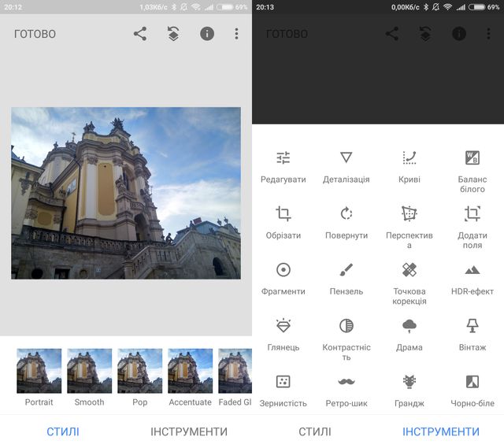Select the Вінтаж filter
504x448 pixels.
[472, 335]
